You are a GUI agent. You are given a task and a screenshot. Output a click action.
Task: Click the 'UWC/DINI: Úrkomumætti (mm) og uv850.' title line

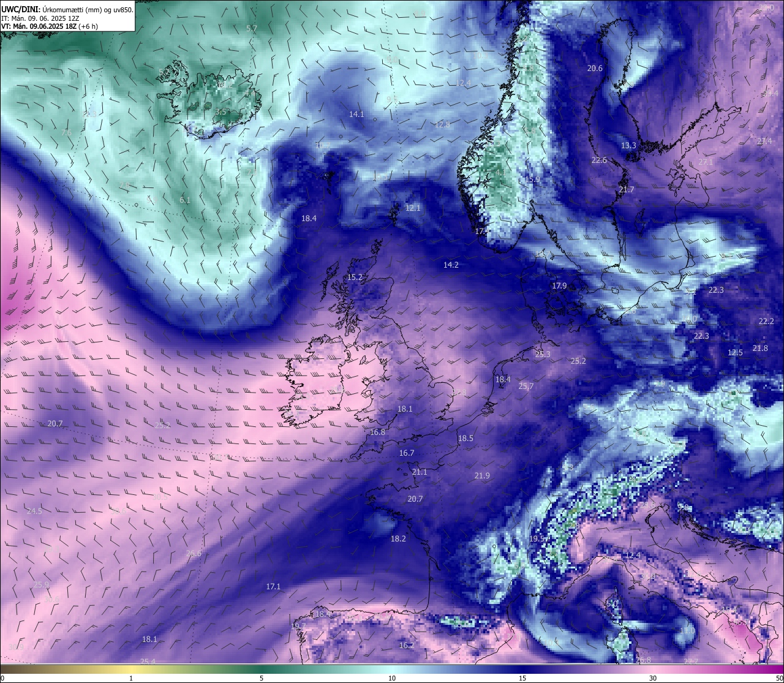tap(67, 10)
